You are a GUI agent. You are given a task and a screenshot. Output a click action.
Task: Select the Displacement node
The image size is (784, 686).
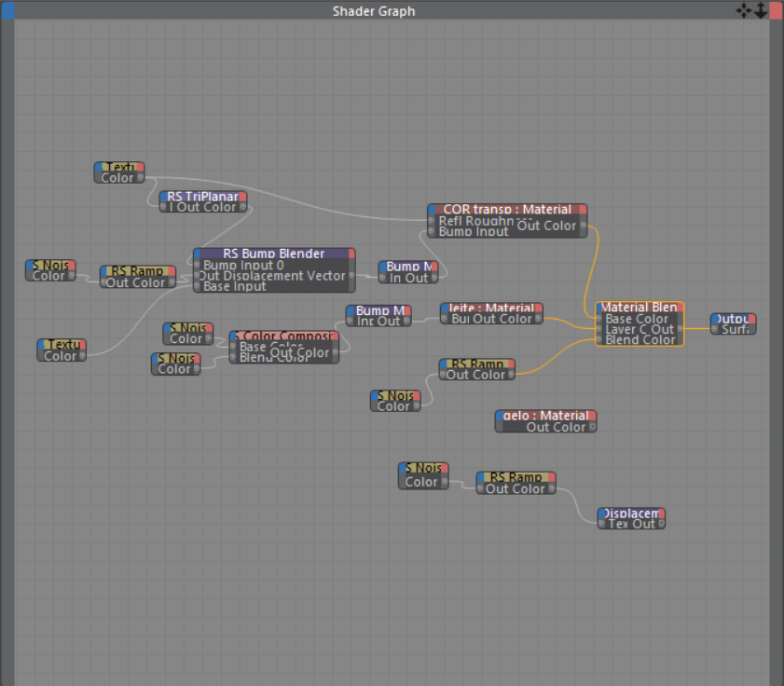pyautogui.click(x=631, y=518)
